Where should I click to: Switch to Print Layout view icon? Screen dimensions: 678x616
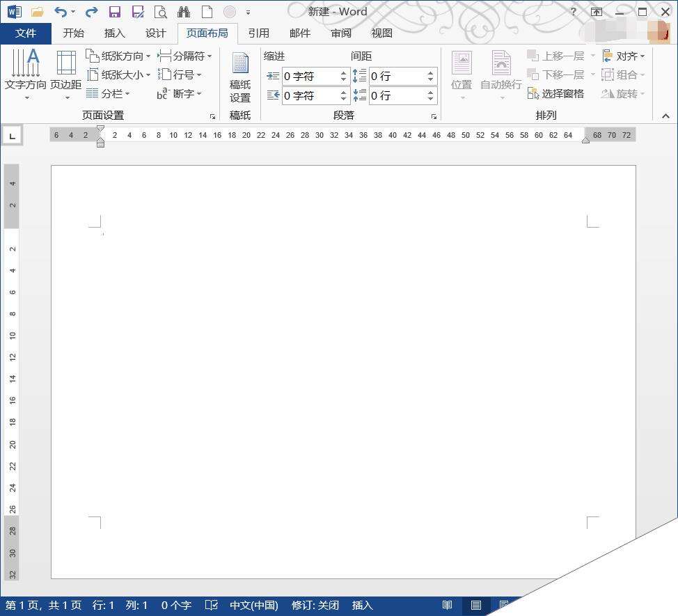476,606
